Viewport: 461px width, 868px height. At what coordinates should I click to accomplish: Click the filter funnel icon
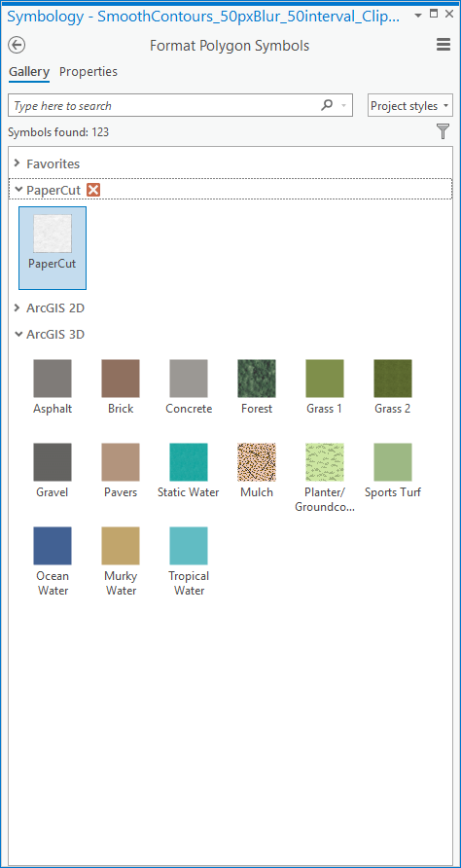click(x=443, y=131)
